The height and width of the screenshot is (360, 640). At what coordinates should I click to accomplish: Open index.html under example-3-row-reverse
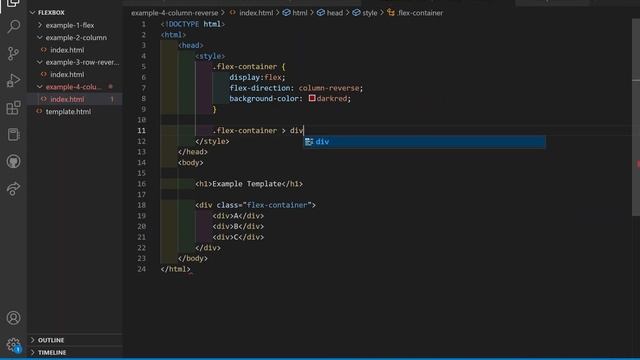click(67, 75)
